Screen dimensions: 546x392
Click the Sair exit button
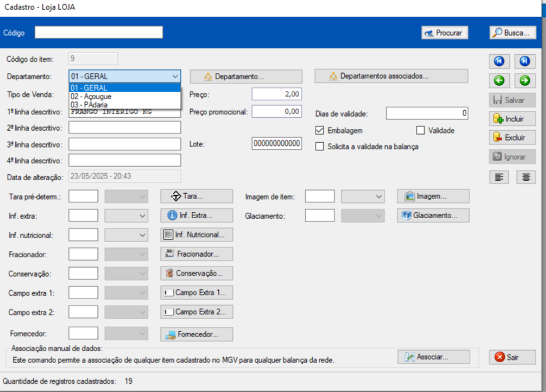512,357
